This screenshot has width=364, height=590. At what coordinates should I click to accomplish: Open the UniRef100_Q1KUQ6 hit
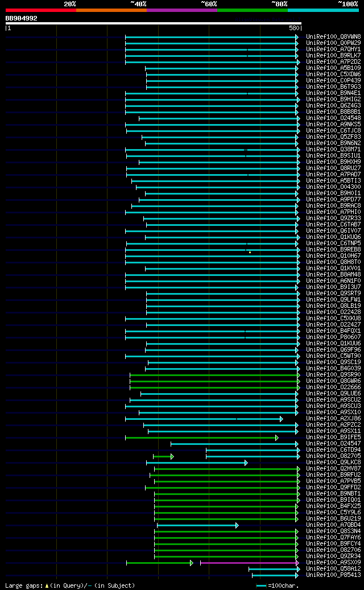tap(333, 237)
